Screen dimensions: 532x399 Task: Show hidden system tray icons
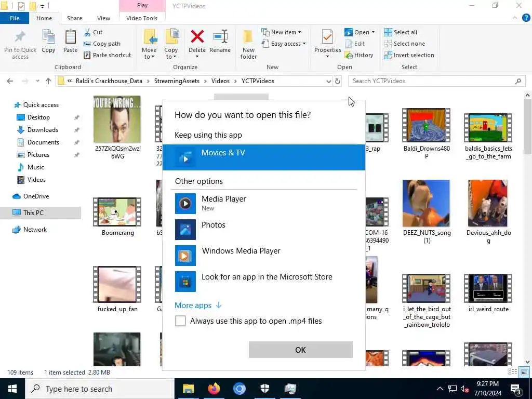440,389
